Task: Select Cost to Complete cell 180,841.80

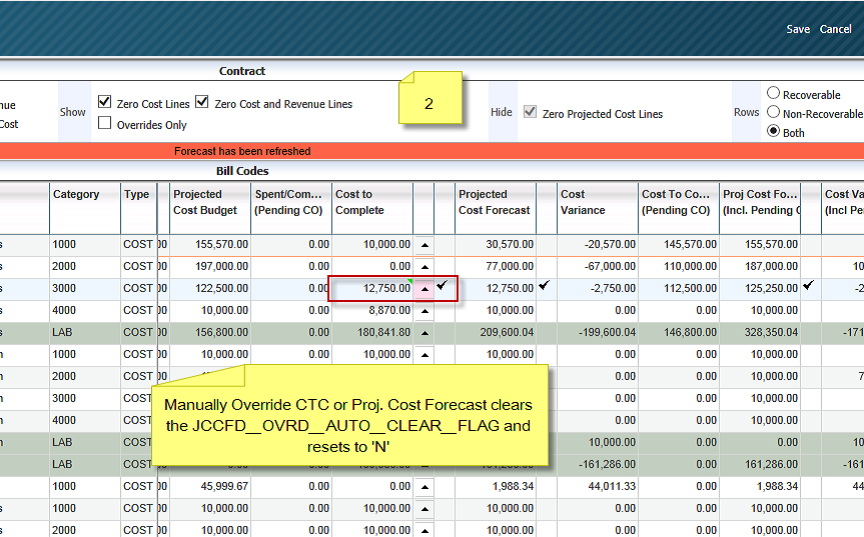Action: click(x=372, y=333)
